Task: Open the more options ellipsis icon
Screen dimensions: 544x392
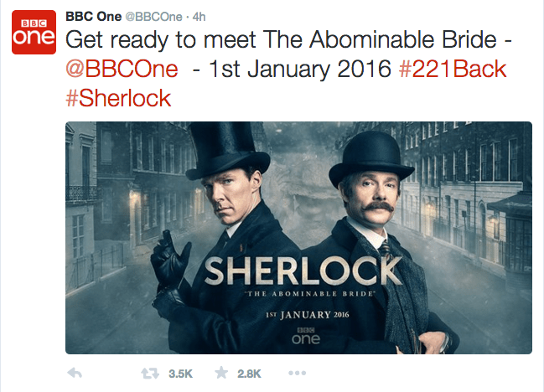Action: coord(297,374)
